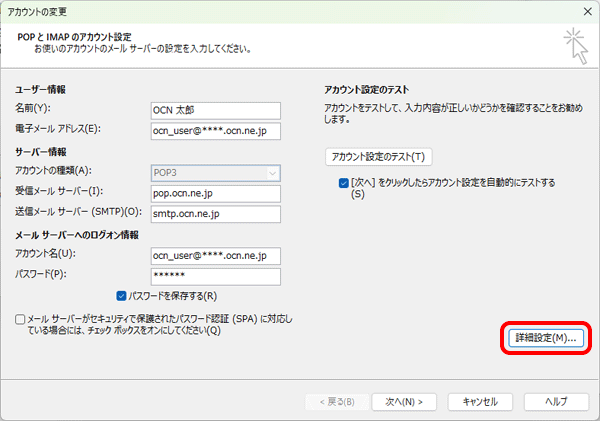Focus the アカウント名(U) input field

tap(215, 255)
